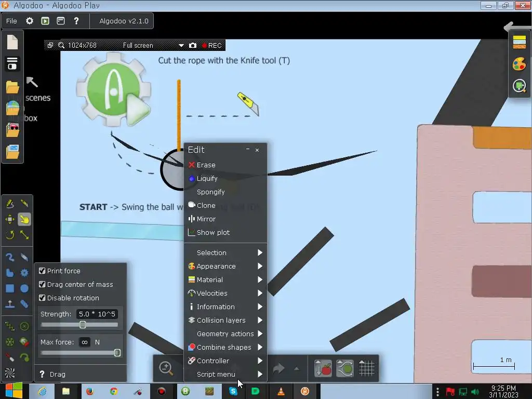
Task: Expand the Velocities submenu
Action: (x=225, y=293)
